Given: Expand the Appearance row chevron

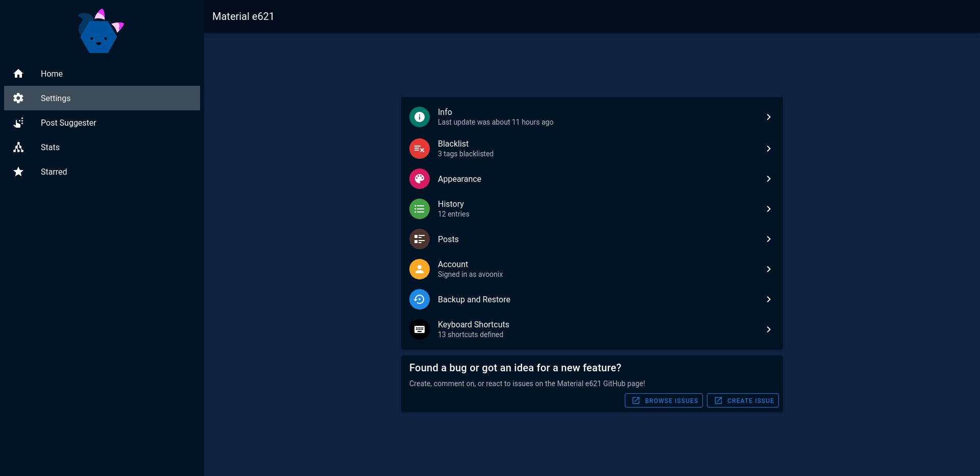Looking at the screenshot, I should pos(769,179).
